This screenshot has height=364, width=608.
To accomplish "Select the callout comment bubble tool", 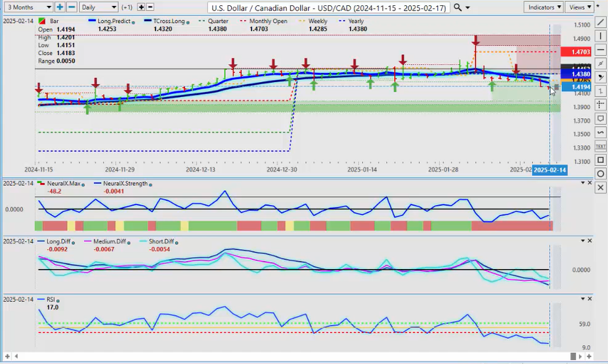I will 599,119.
